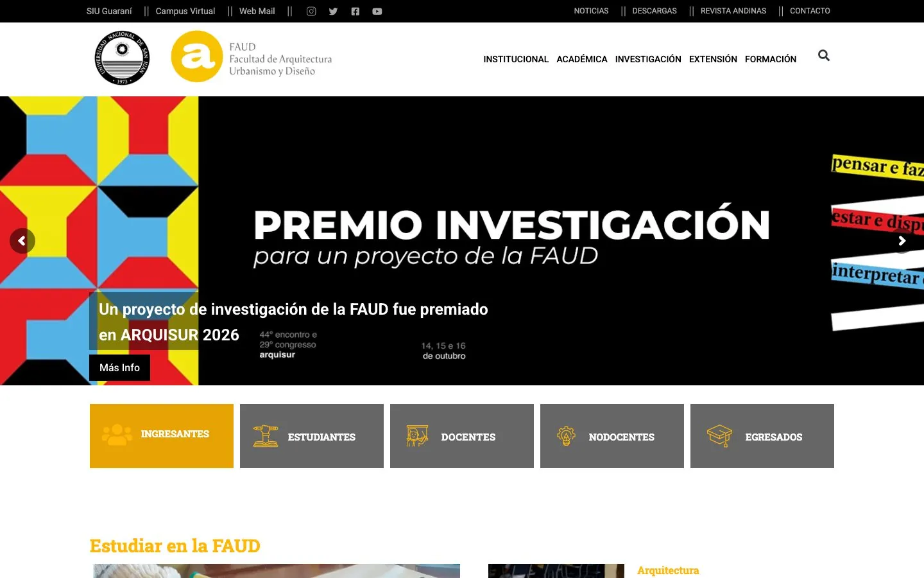Click the Docentes teacher icon
Image resolution: width=924 pixels, height=578 pixels.
click(x=417, y=436)
